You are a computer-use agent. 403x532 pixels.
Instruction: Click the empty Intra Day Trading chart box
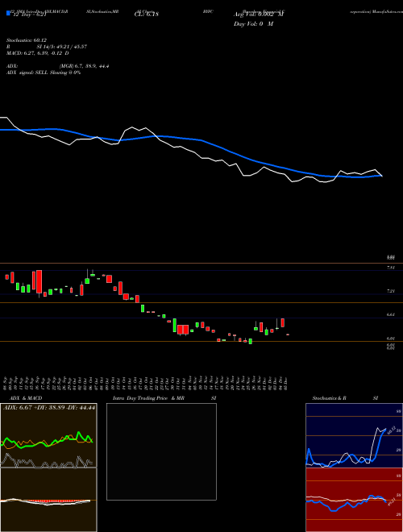[x=161, y=451]
